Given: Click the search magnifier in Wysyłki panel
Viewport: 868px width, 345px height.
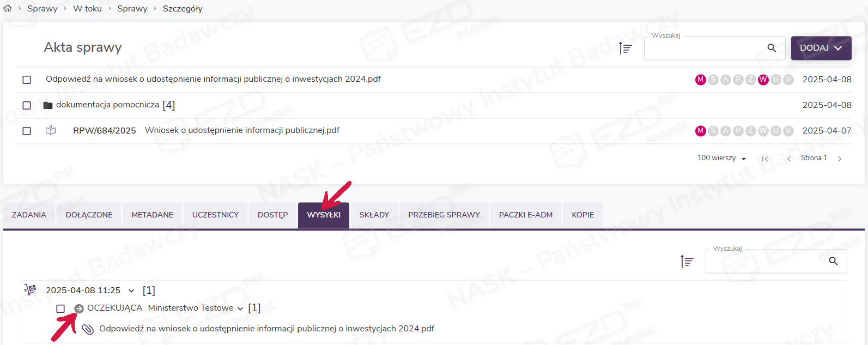Looking at the screenshot, I should (x=833, y=262).
